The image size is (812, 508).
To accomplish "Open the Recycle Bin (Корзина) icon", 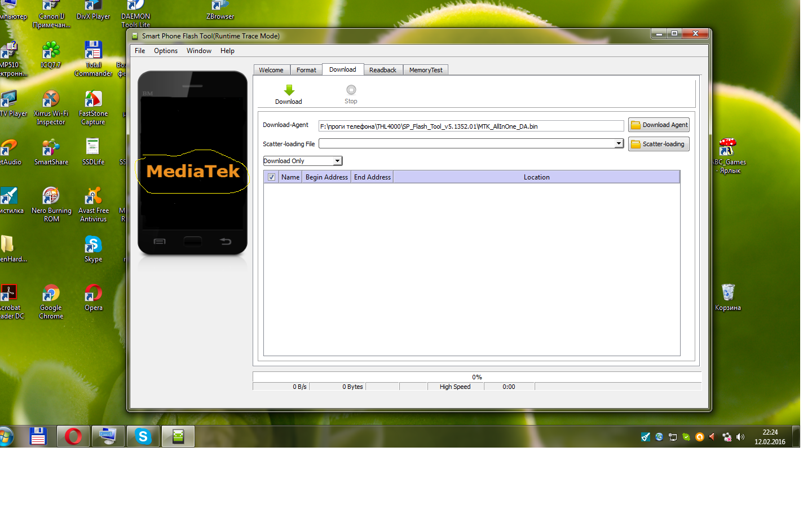I will point(727,293).
